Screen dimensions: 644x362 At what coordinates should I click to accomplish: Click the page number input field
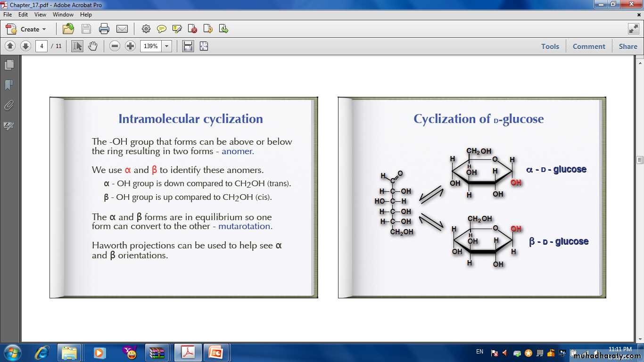click(41, 46)
